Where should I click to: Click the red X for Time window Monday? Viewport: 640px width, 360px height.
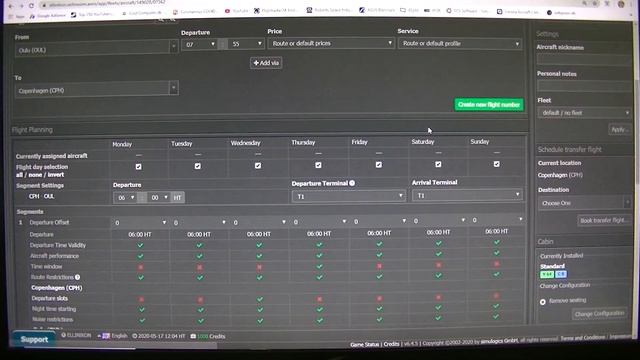point(140,267)
